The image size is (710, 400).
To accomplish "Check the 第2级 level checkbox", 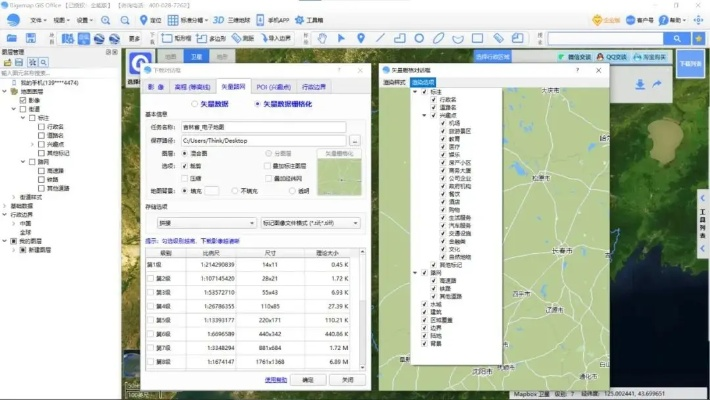I will point(150,278).
